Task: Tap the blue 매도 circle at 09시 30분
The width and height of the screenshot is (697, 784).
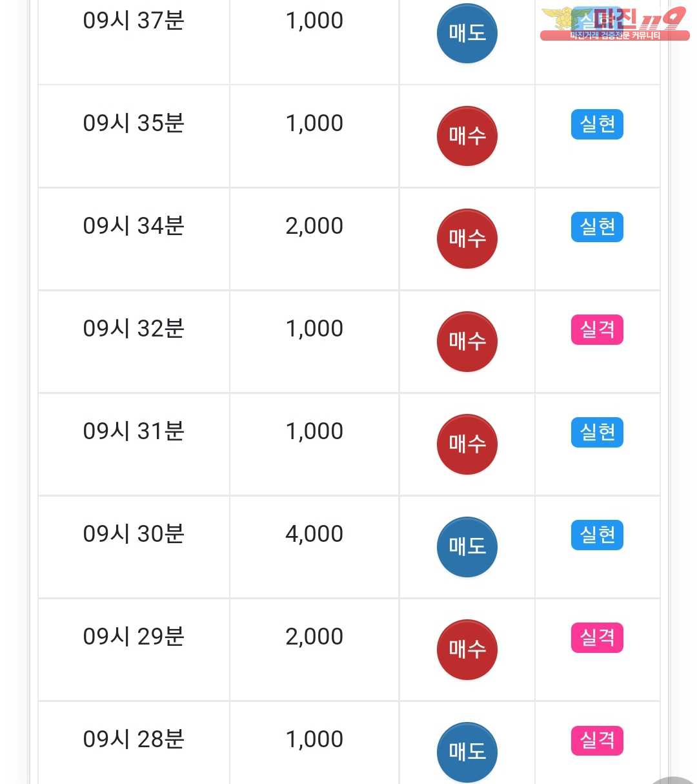Action: [x=467, y=546]
